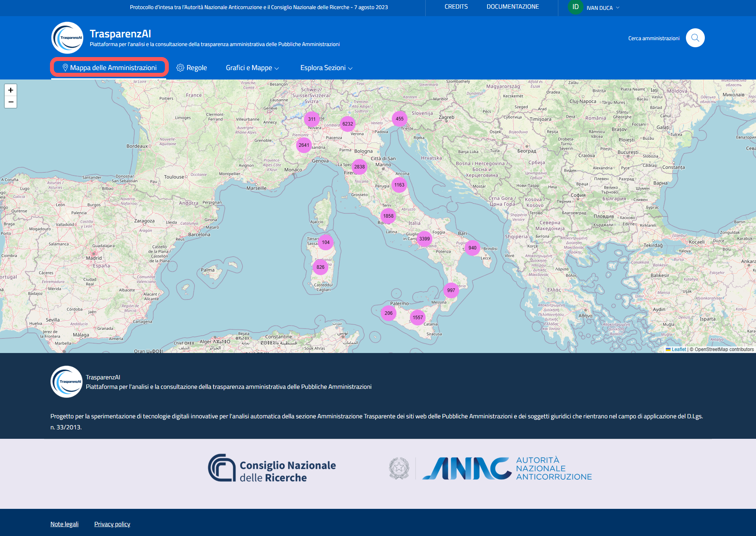The image size is (756, 536).
Task: Open the Regole menu item
Action: coord(192,68)
